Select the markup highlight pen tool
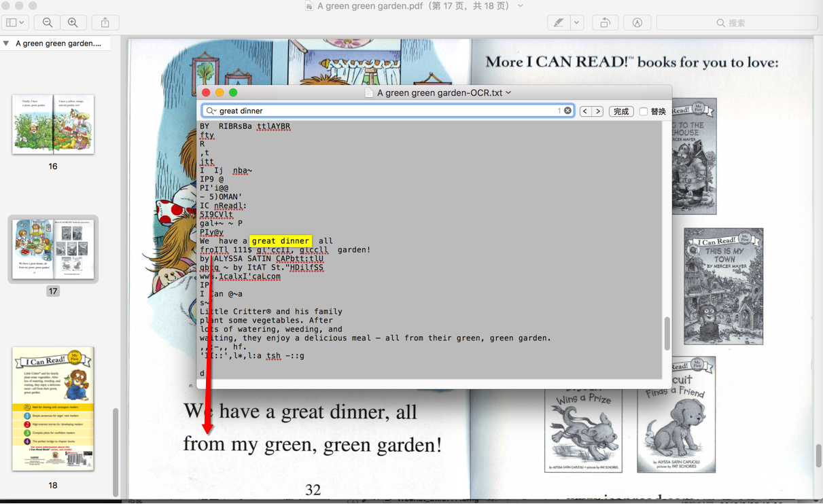Viewport: 823px width, 504px height. [559, 22]
